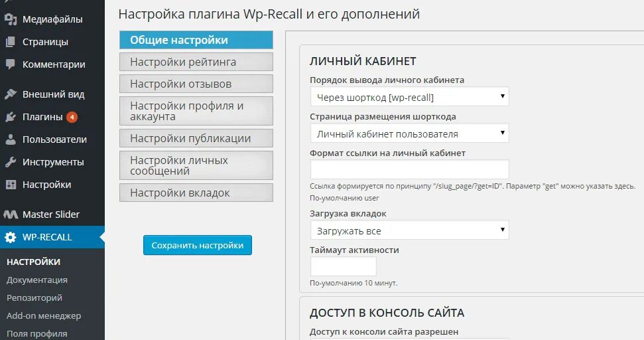Click the Страницы pages icon
Viewport: 644px width, 340px height.
click(11, 42)
